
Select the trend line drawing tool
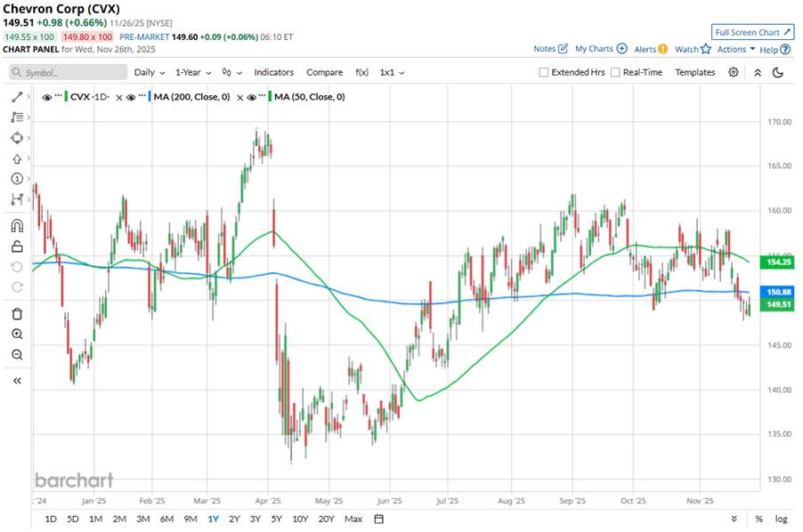[16, 96]
